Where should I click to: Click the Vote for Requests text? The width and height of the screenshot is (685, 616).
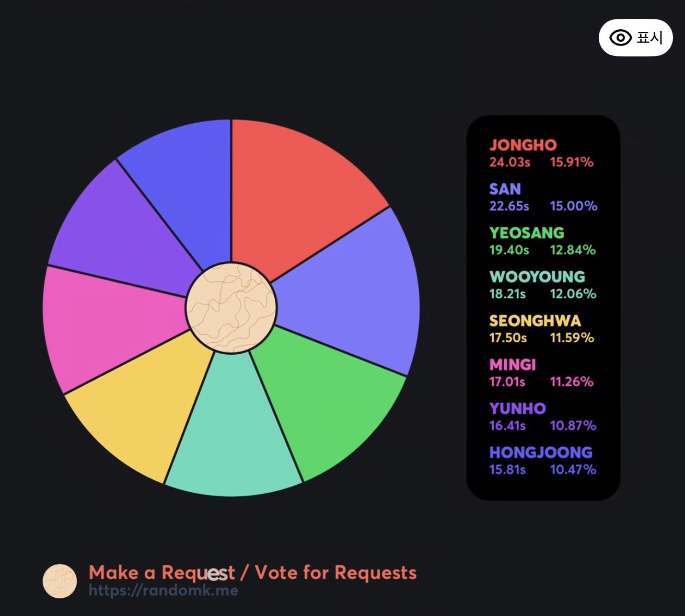tap(336, 573)
